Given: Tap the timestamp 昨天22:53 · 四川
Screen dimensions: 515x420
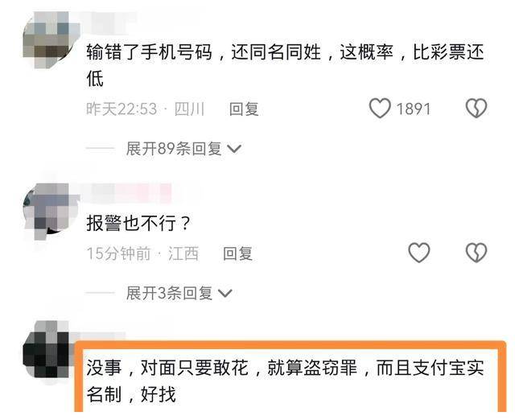Looking at the screenshot, I should (146, 109).
